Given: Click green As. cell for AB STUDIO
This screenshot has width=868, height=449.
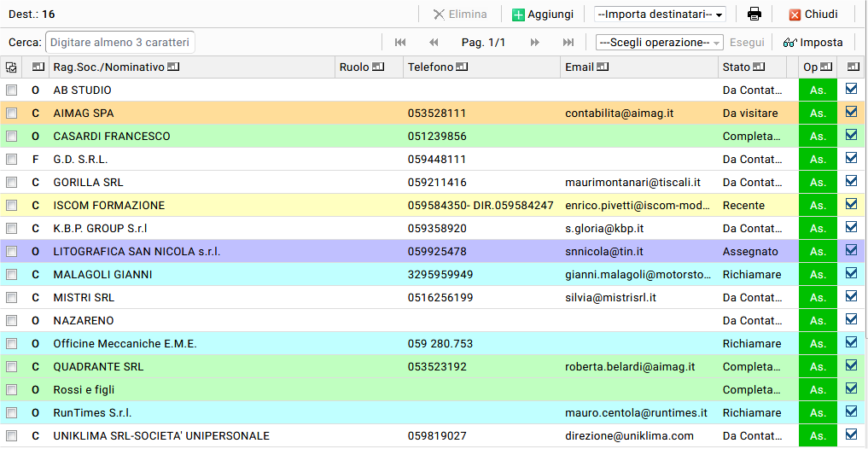Looking at the screenshot, I should coord(818,90).
